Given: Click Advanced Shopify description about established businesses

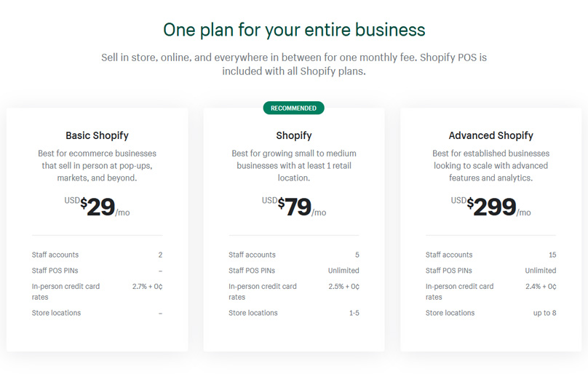Looking at the screenshot, I should 490,165.
